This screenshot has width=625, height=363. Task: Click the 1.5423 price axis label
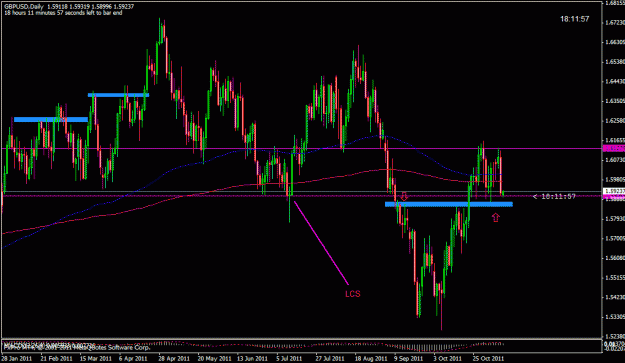pyautogui.click(x=615, y=297)
